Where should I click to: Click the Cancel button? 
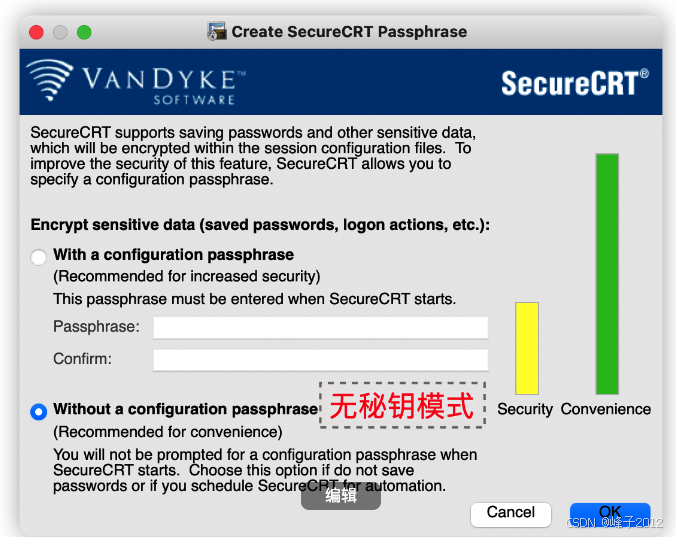[x=510, y=514]
